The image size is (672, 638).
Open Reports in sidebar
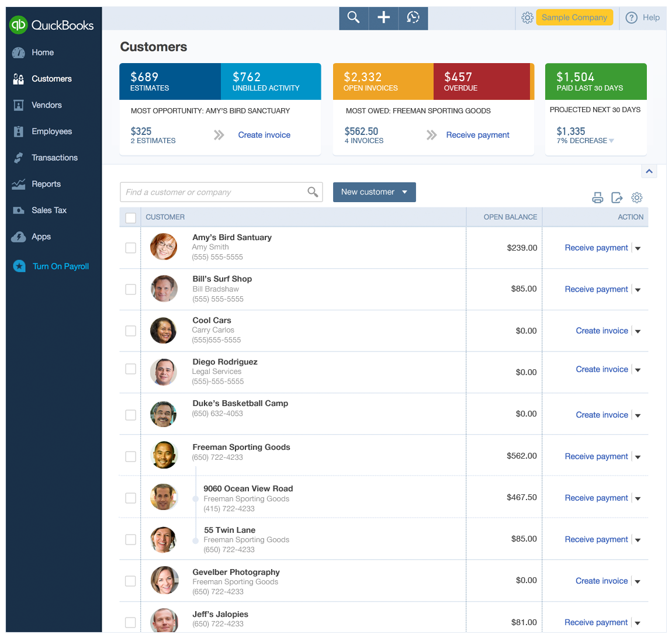46,184
